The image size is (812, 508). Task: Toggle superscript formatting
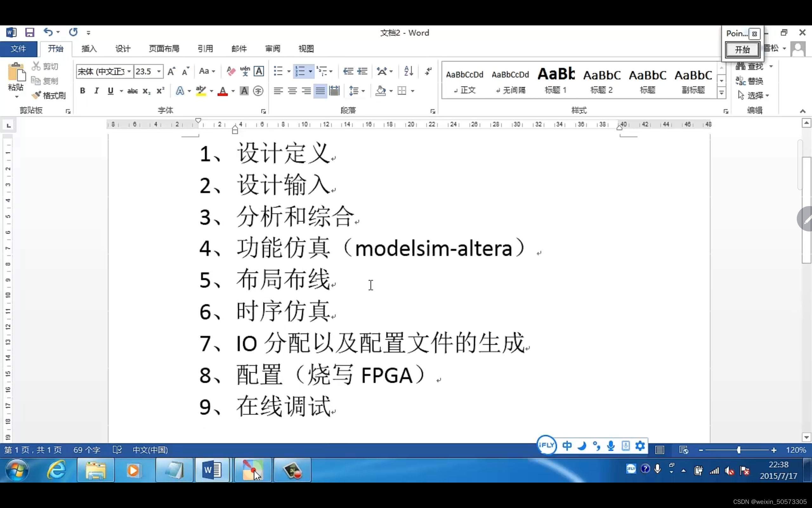pos(160,91)
